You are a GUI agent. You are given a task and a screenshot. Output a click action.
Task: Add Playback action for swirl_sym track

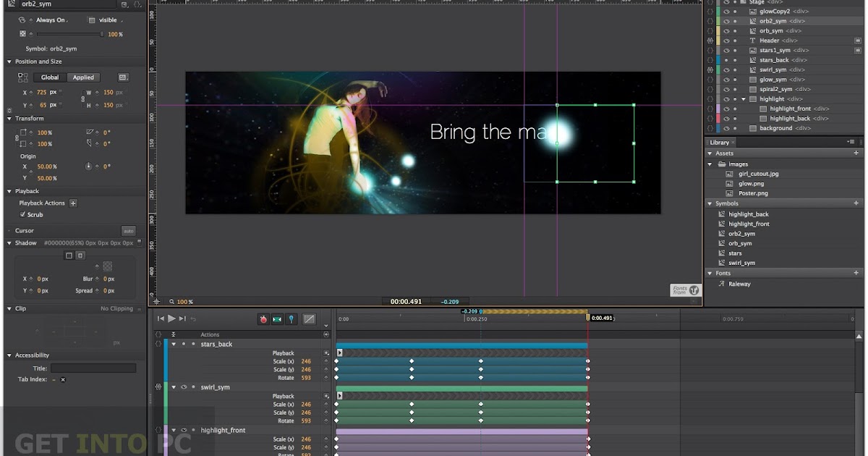pos(326,396)
